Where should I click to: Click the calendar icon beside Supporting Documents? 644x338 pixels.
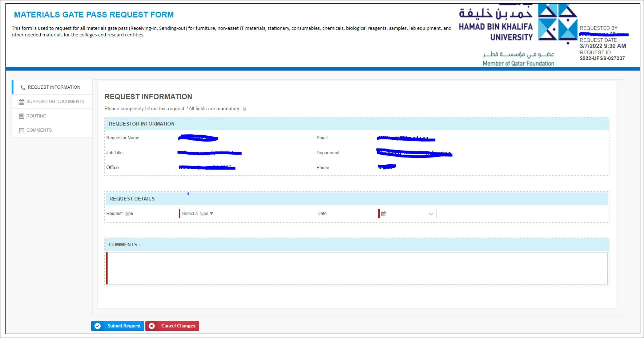point(21,102)
